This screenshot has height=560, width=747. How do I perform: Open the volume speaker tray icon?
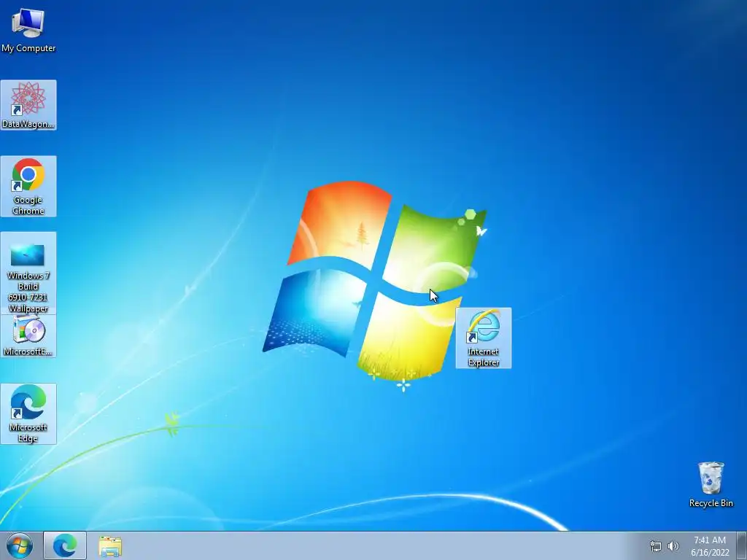click(x=673, y=546)
